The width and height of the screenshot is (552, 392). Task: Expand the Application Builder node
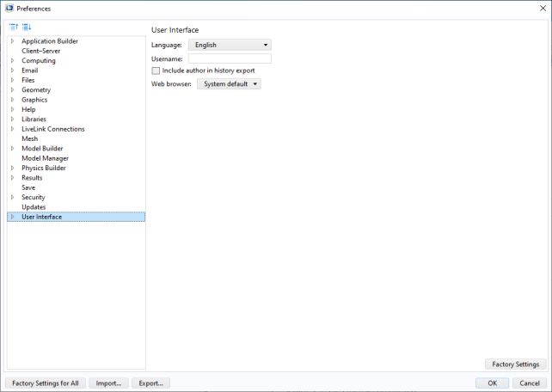(13, 41)
